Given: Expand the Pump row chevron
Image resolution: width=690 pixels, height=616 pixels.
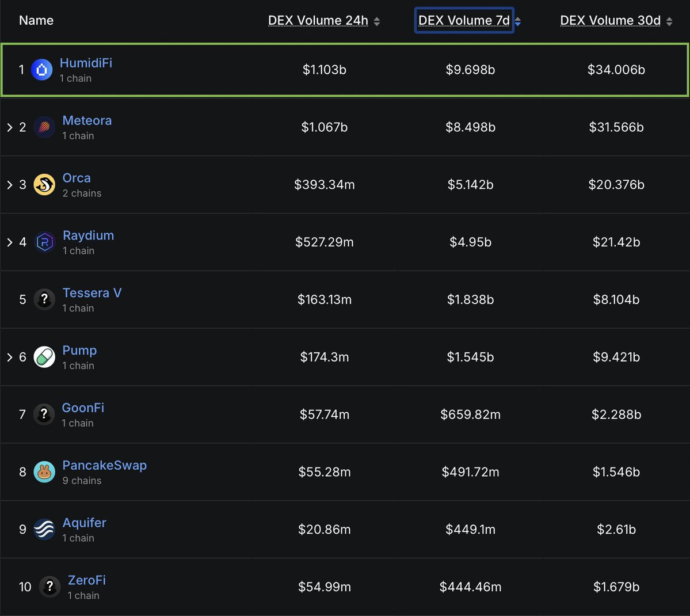Looking at the screenshot, I should point(10,357).
